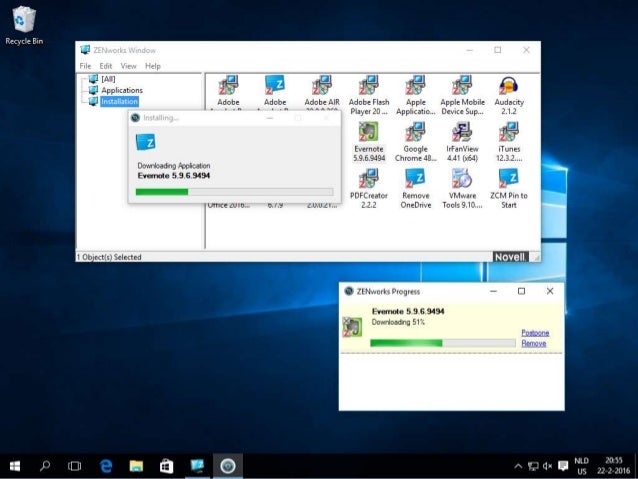Click the 'Downloading 51%' text
The height and width of the screenshot is (479, 638).
point(398,322)
